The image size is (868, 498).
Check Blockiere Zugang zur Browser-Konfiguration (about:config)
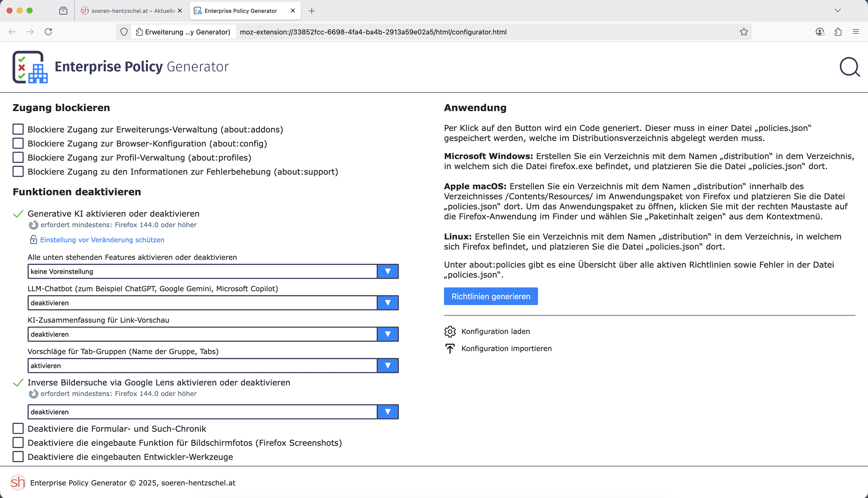point(18,143)
